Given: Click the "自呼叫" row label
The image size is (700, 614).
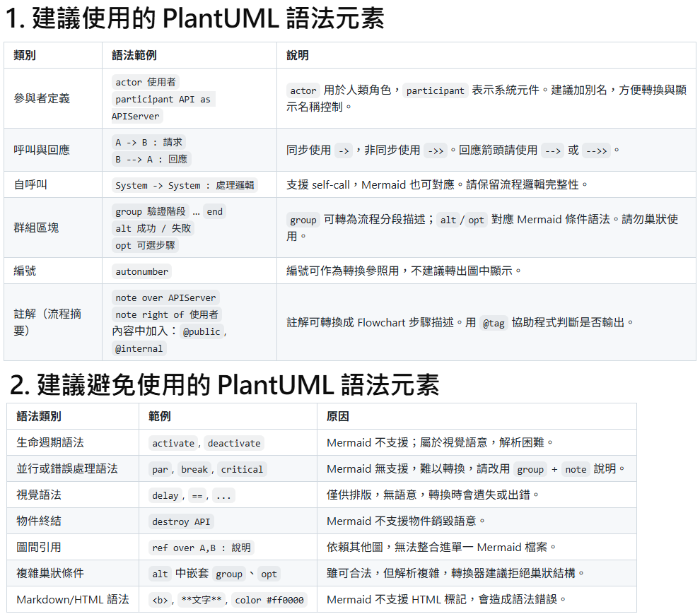Looking at the screenshot, I should click(30, 184).
